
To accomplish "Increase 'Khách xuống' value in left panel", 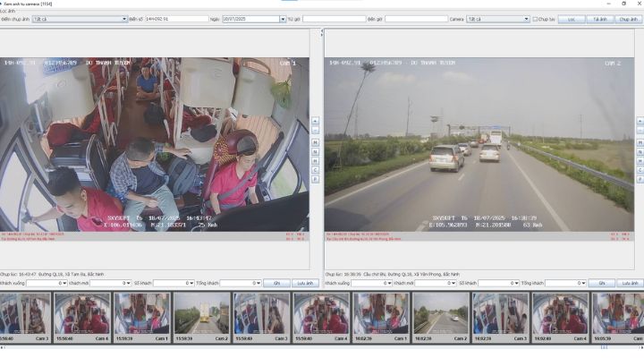I will (64, 281).
